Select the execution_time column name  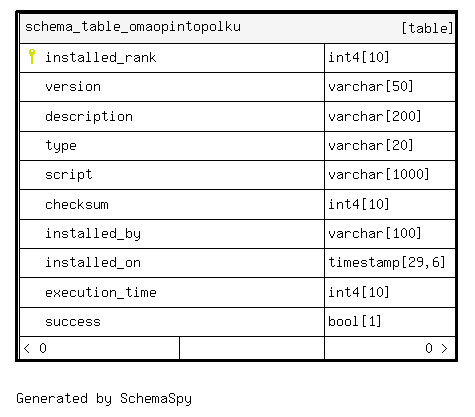pos(101,292)
